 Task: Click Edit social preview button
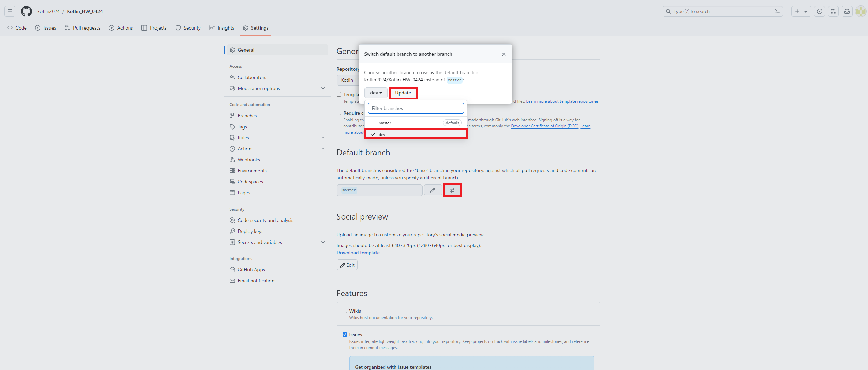click(x=347, y=265)
